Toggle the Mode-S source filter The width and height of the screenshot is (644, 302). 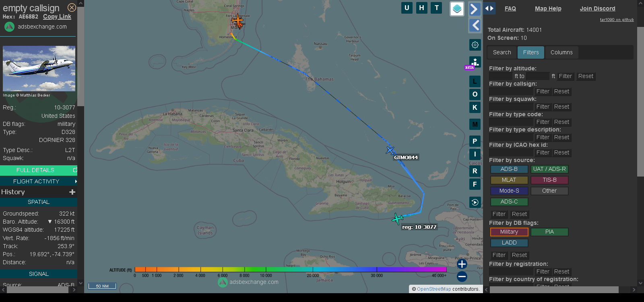point(509,191)
